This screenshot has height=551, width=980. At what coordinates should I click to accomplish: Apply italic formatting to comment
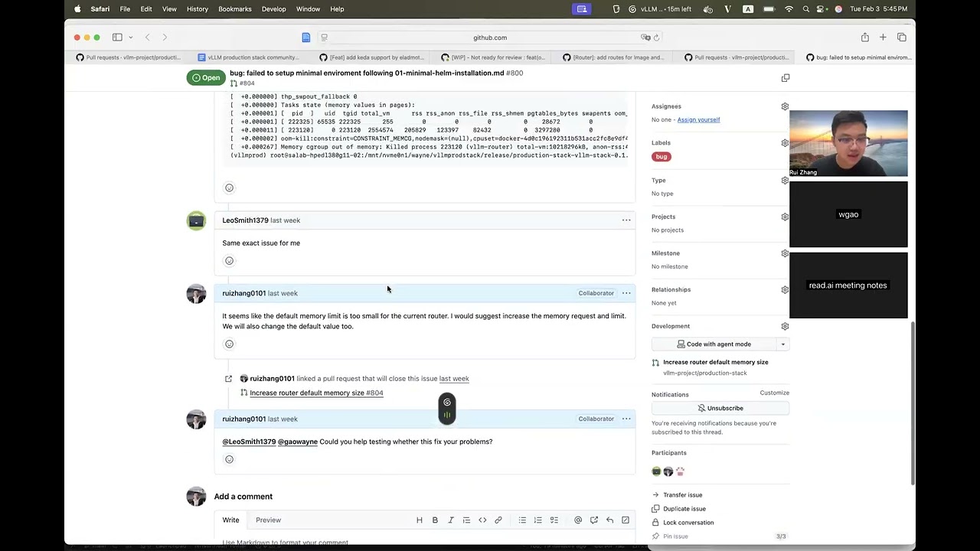pyautogui.click(x=451, y=520)
